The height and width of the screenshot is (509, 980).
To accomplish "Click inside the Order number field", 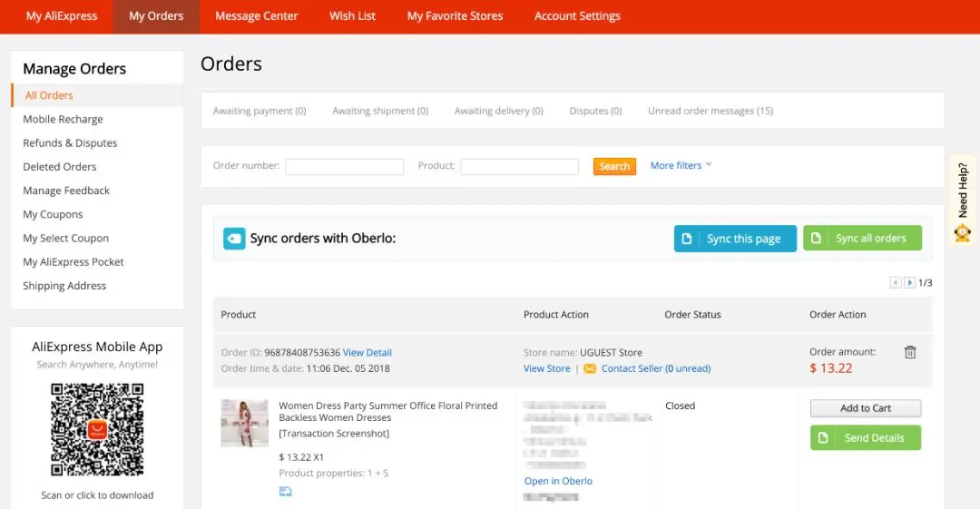I will (x=344, y=167).
